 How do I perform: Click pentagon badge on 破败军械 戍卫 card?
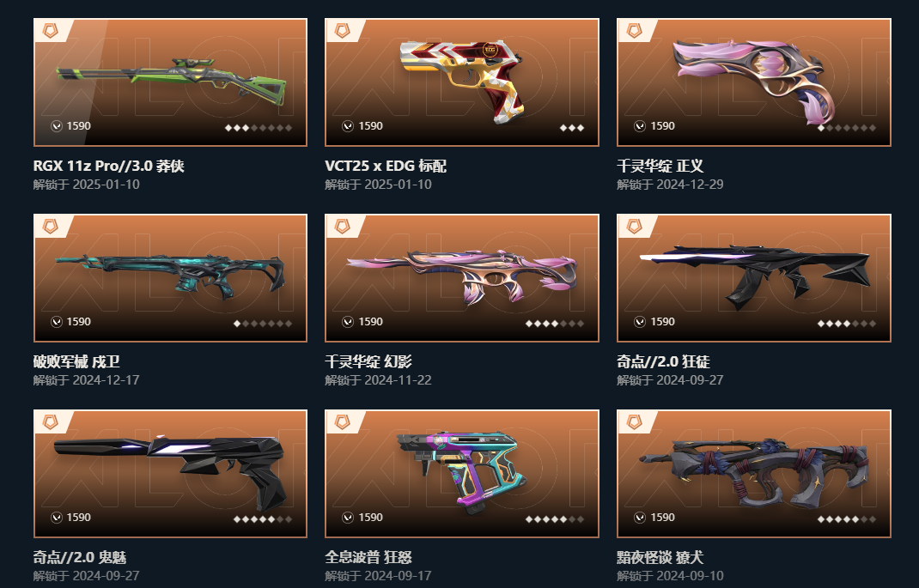[x=51, y=226]
